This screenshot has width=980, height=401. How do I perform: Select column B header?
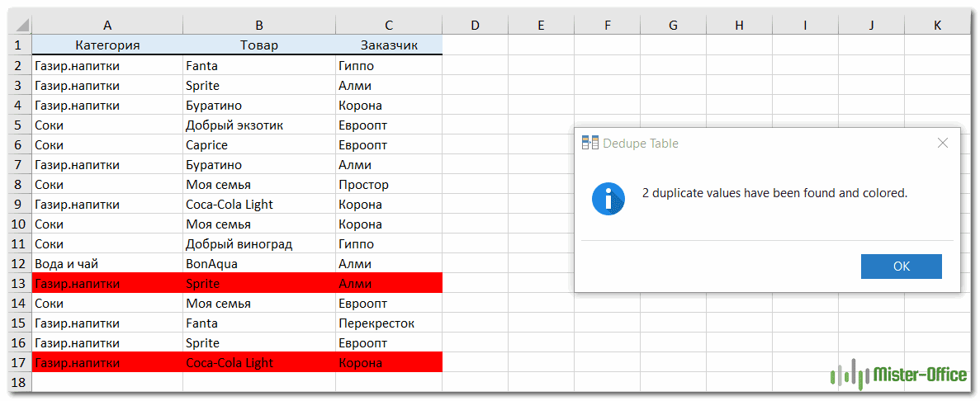259,26
